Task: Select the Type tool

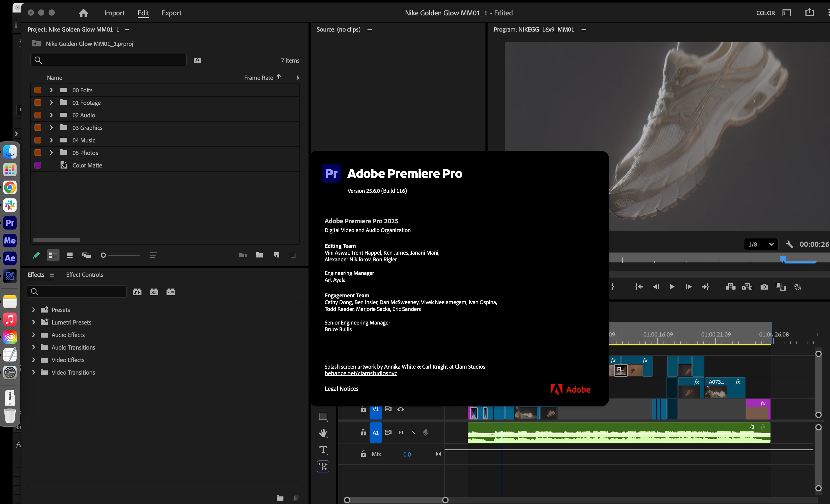Action: [x=323, y=450]
